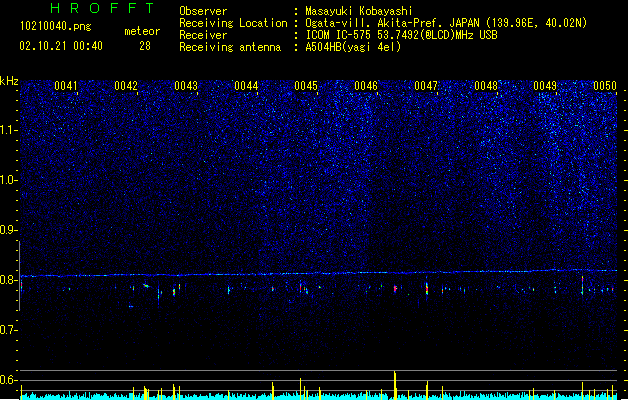Click the 0.9 kHz axis label
Screen dimensions: 629x400
click(x=8, y=230)
